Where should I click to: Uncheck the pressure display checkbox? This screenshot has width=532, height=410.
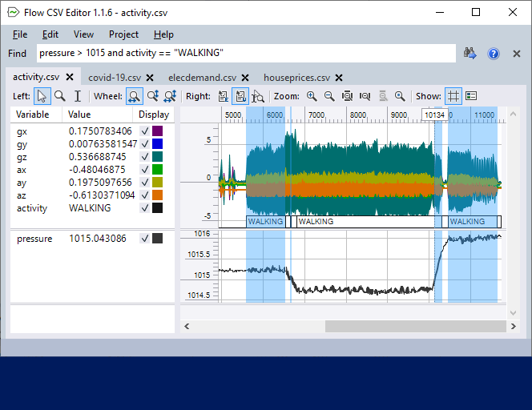(145, 239)
